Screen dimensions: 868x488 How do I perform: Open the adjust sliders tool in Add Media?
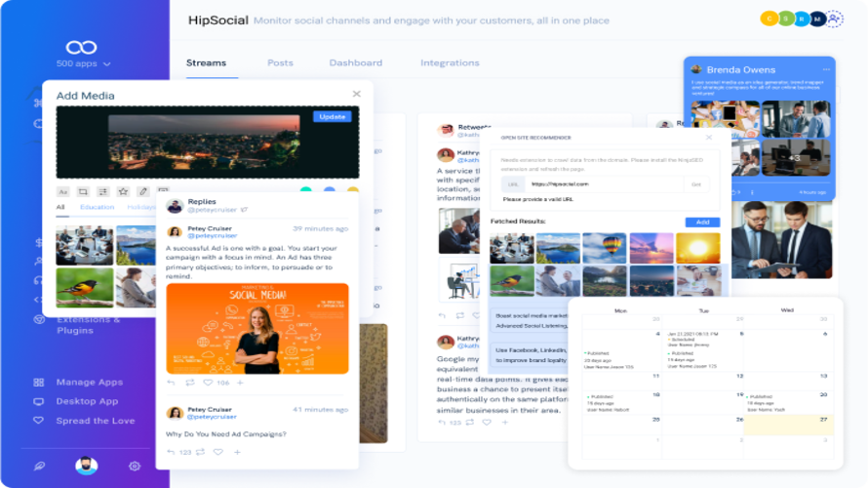[x=103, y=191]
